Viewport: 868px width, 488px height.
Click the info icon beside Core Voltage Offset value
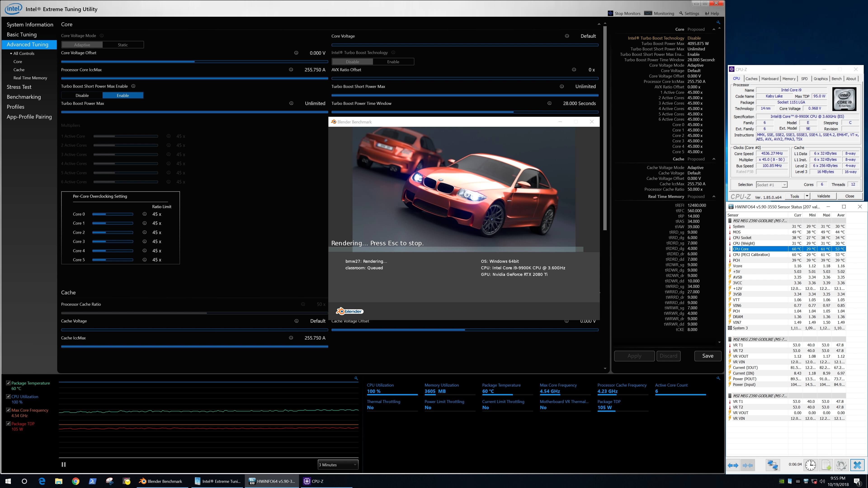296,53
